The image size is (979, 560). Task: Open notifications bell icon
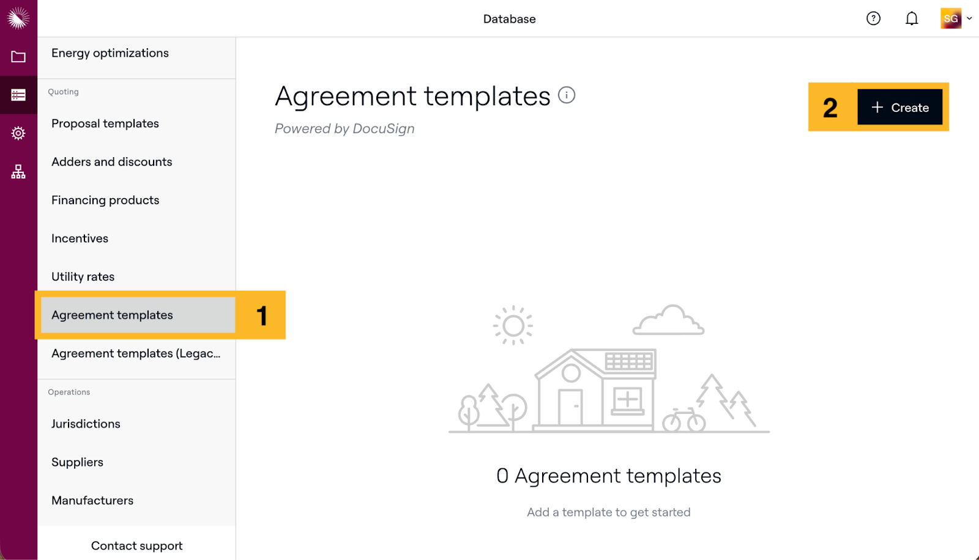(x=912, y=18)
